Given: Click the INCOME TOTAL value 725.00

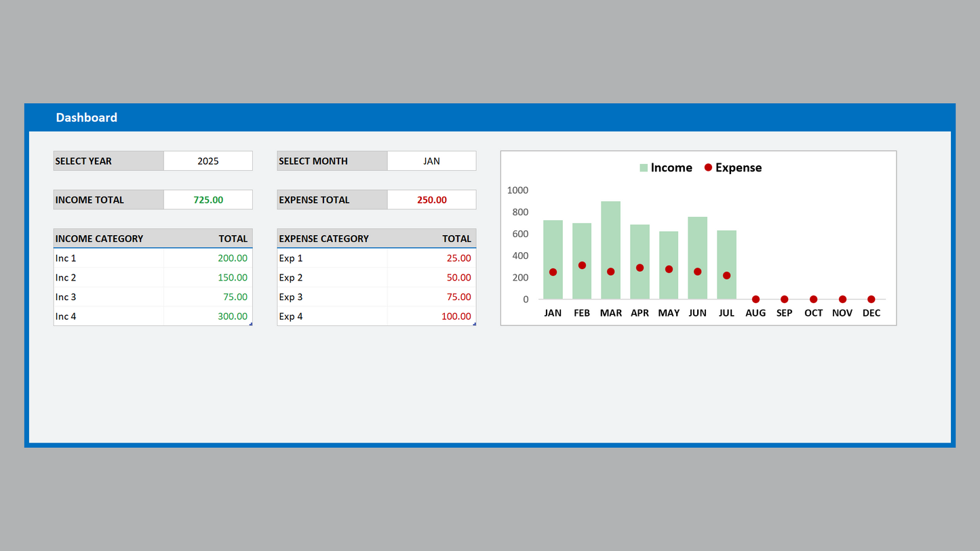Looking at the screenshot, I should click(x=208, y=199).
